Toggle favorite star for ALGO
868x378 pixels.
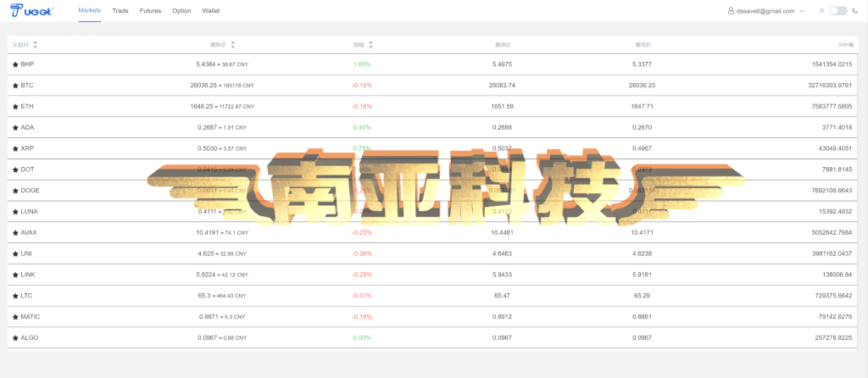15,338
